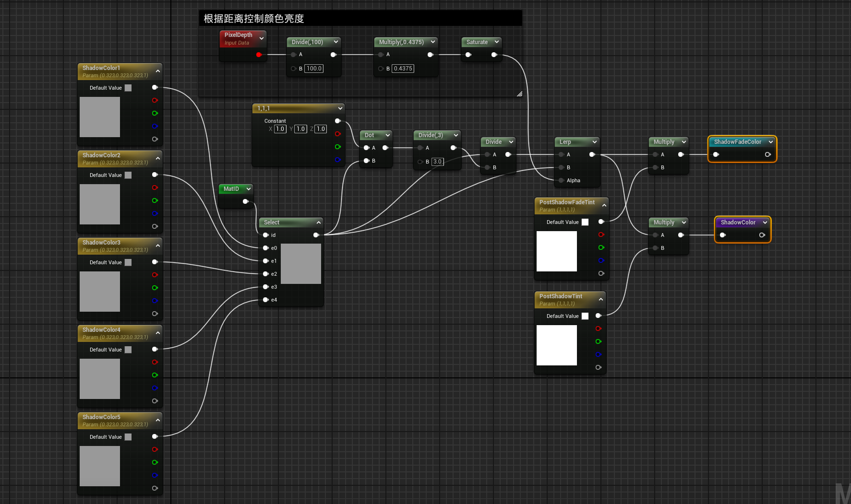Collapse the ShadowColor1 parameter node preview

click(158, 71)
